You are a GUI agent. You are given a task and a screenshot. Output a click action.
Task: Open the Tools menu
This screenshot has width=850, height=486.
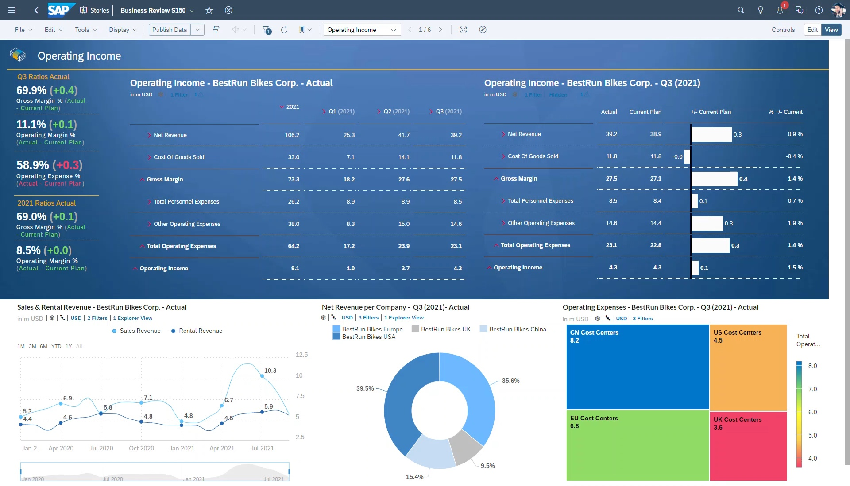click(84, 30)
